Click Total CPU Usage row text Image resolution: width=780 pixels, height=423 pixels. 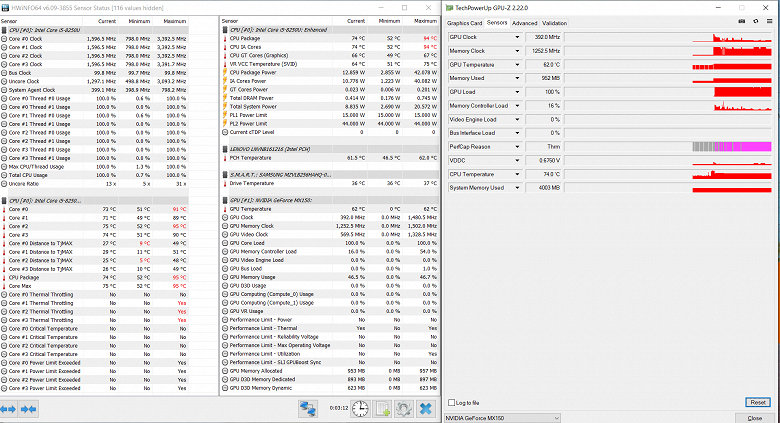(x=28, y=175)
